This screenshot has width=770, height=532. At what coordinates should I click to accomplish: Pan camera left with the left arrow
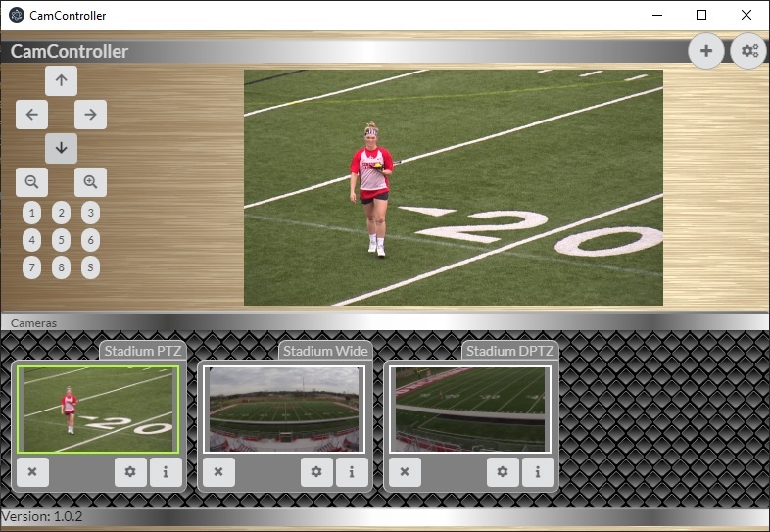pos(32,115)
